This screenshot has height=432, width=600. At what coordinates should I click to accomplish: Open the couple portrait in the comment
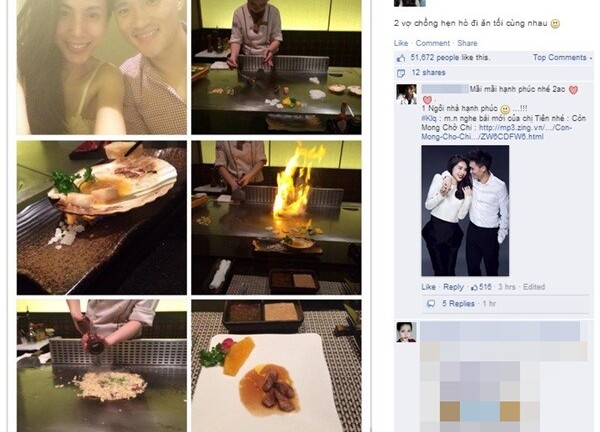point(465,211)
